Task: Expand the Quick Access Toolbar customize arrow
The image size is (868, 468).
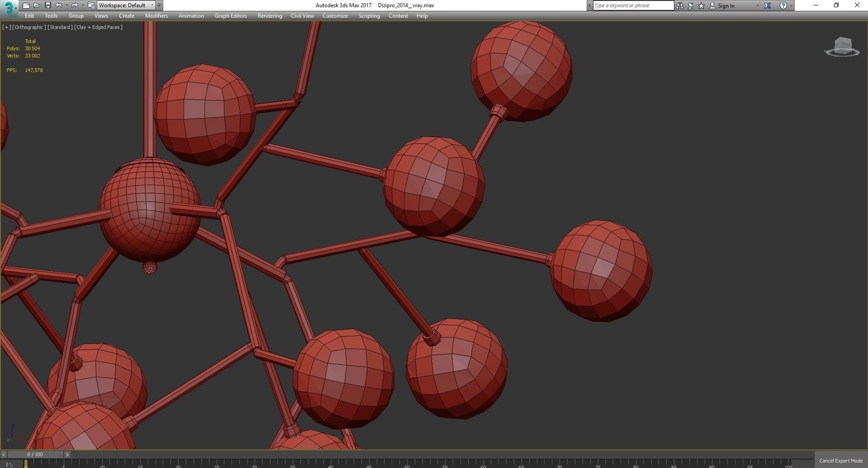Action: pos(159,5)
